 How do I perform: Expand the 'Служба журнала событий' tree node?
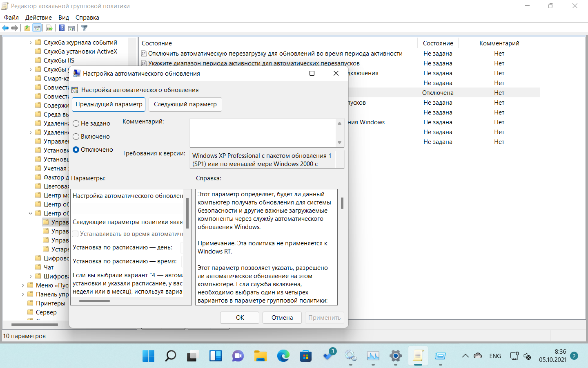31,43
